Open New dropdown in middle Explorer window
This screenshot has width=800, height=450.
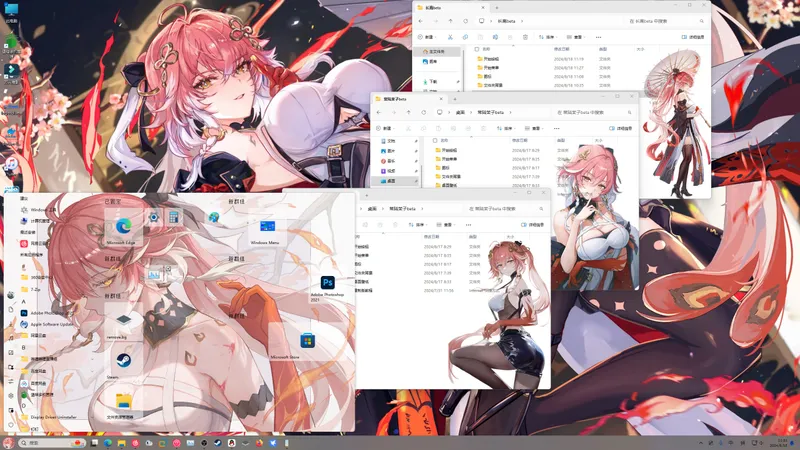pyautogui.click(x=385, y=129)
